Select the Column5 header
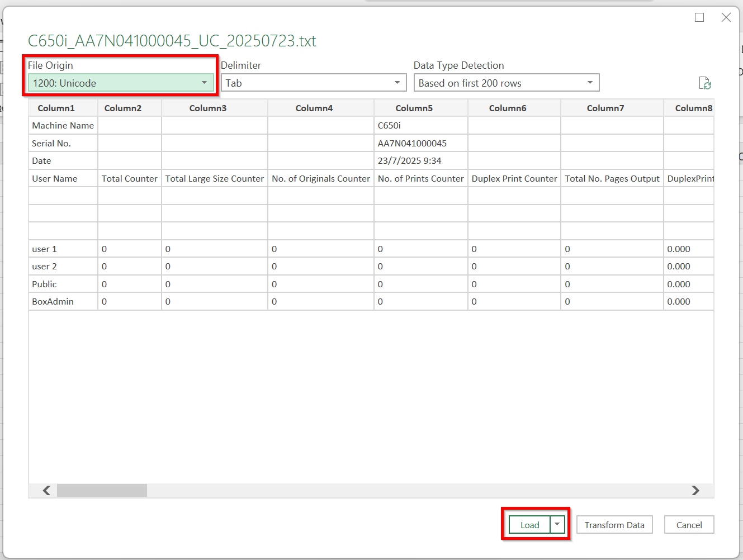 tap(414, 108)
